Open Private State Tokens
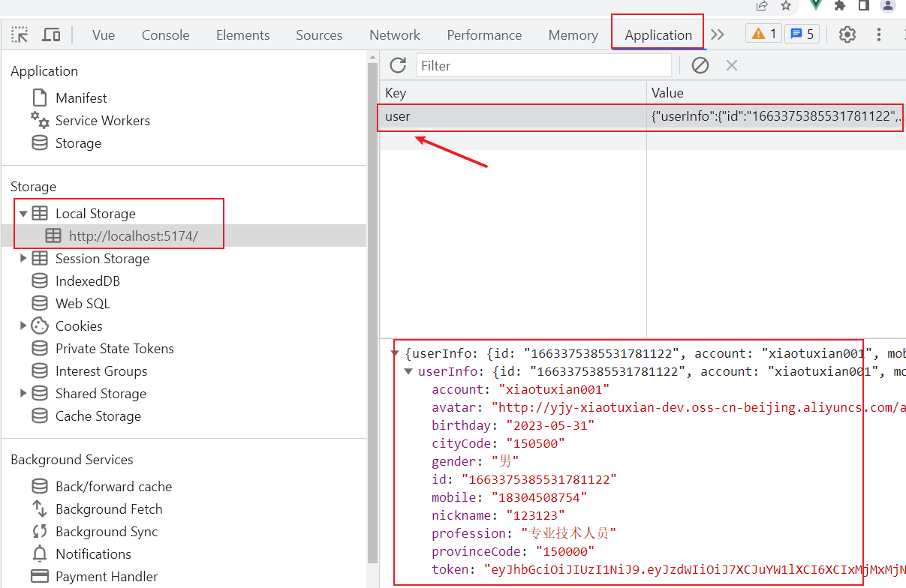This screenshot has height=588, width=906. pos(114,349)
